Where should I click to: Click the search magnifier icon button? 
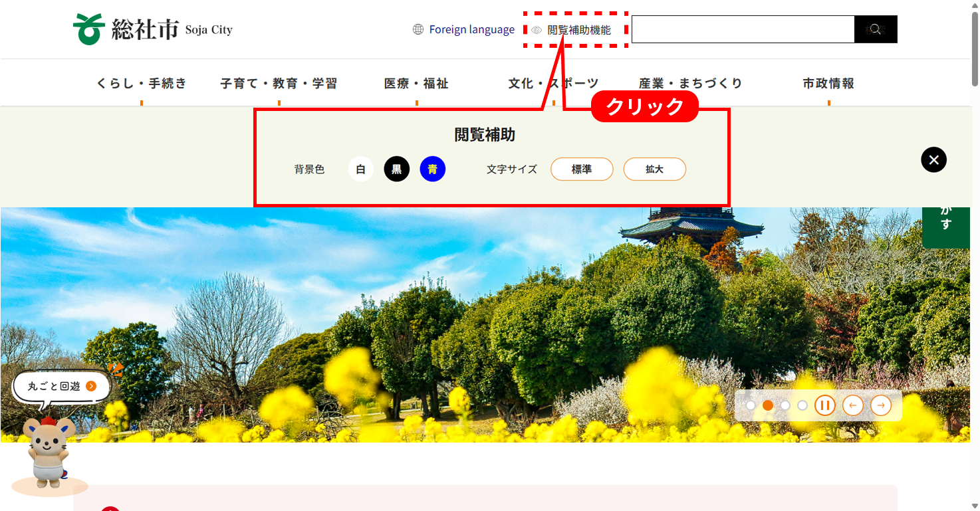pyautogui.click(x=876, y=29)
